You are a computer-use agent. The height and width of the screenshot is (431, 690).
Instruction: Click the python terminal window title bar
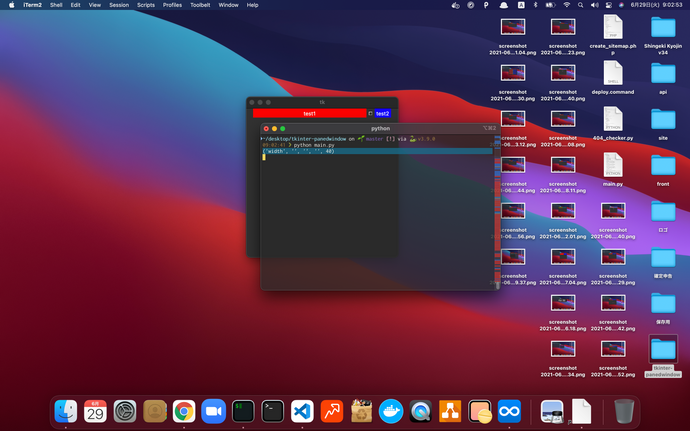pos(380,129)
